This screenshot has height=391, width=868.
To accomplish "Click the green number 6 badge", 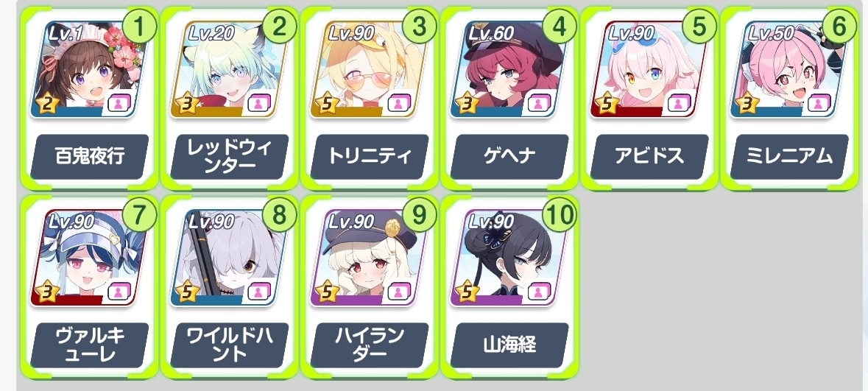I will (839, 27).
